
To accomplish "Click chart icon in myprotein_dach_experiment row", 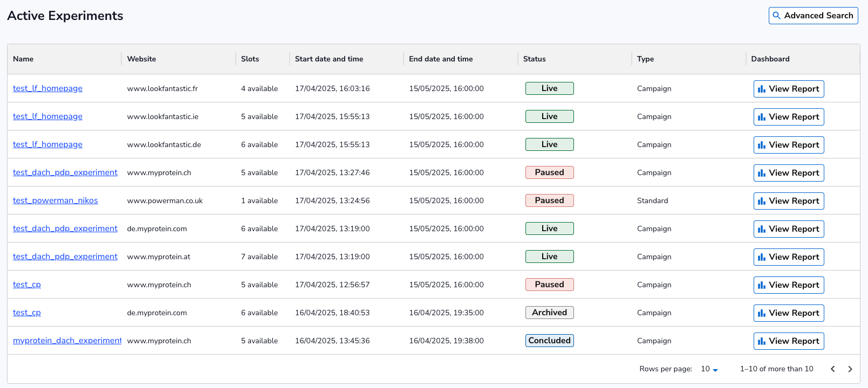I will 762,341.
